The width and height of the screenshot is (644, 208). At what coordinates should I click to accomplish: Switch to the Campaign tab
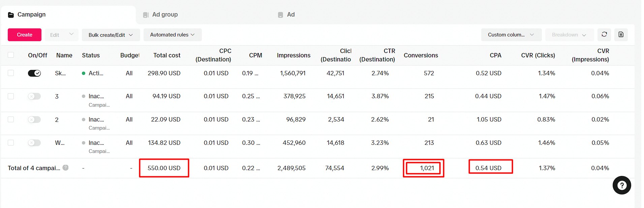[68, 15]
